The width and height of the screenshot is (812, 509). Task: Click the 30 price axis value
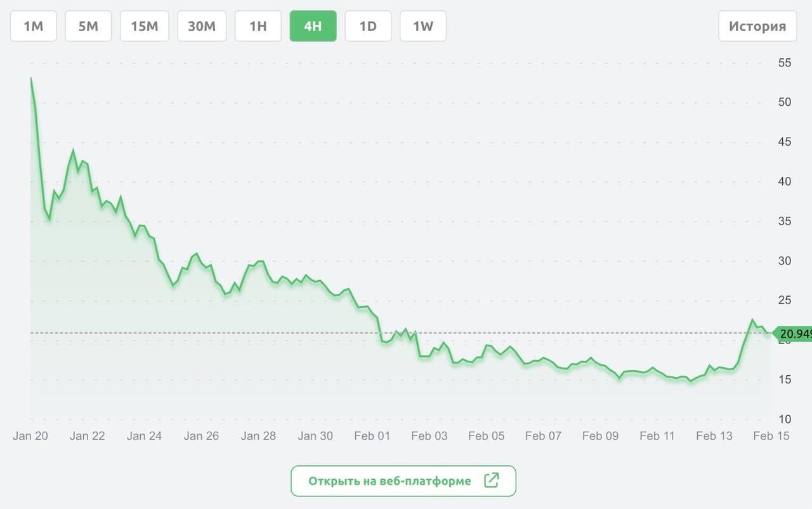pyautogui.click(x=784, y=261)
